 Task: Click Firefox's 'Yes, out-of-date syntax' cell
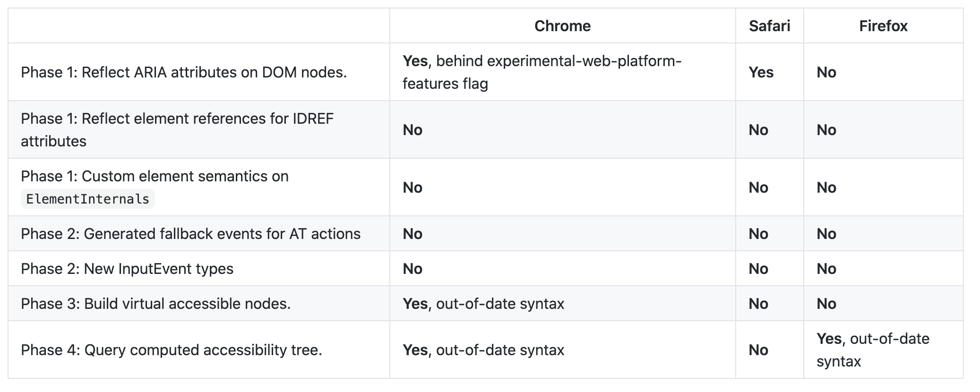[873, 350]
